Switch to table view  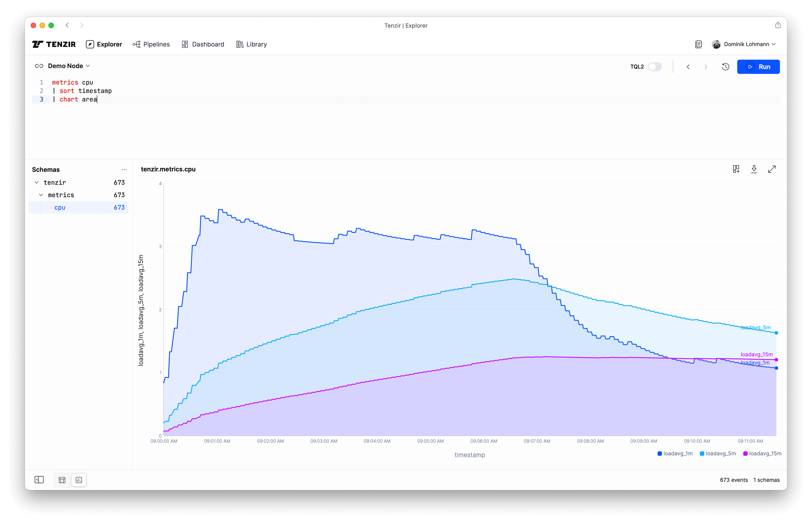pyautogui.click(x=62, y=480)
